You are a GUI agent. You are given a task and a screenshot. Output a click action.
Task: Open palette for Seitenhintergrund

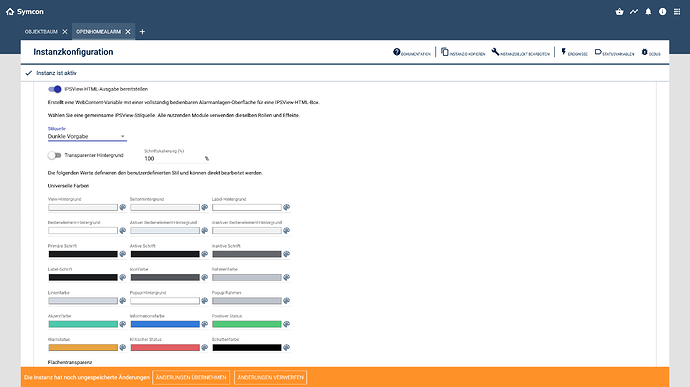tap(205, 207)
